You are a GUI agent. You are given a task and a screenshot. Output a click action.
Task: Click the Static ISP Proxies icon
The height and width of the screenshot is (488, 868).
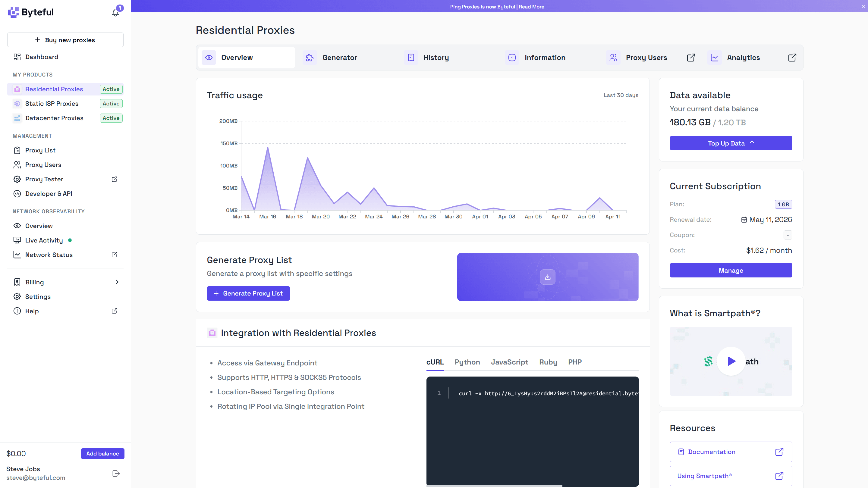(x=17, y=104)
